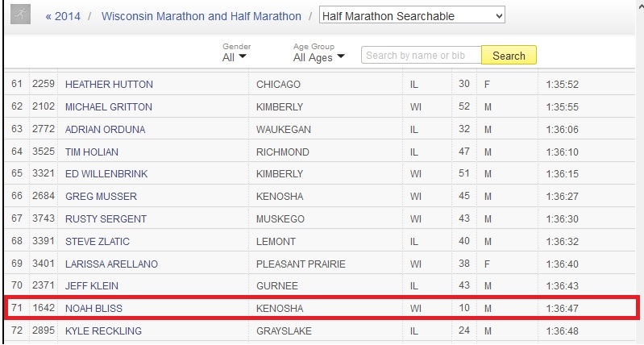Screen dimensions: 644x345
Task: Focus the search by name or bib field
Action: pos(421,56)
